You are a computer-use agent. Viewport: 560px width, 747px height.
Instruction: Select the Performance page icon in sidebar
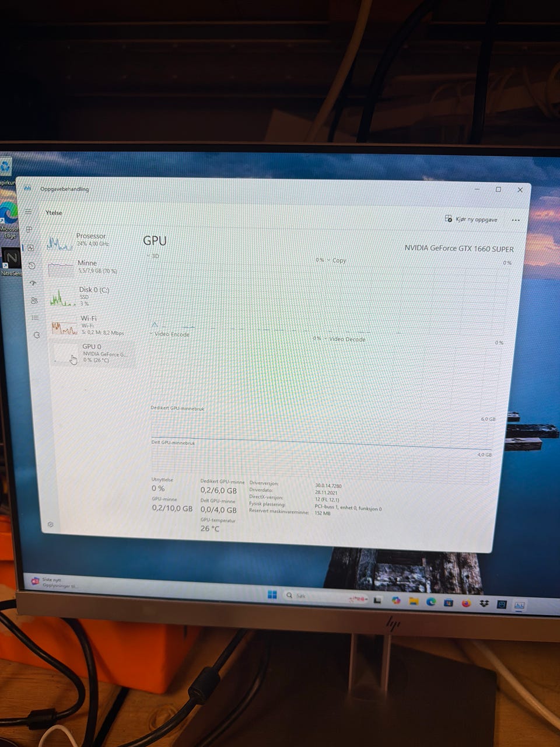(30, 247)
